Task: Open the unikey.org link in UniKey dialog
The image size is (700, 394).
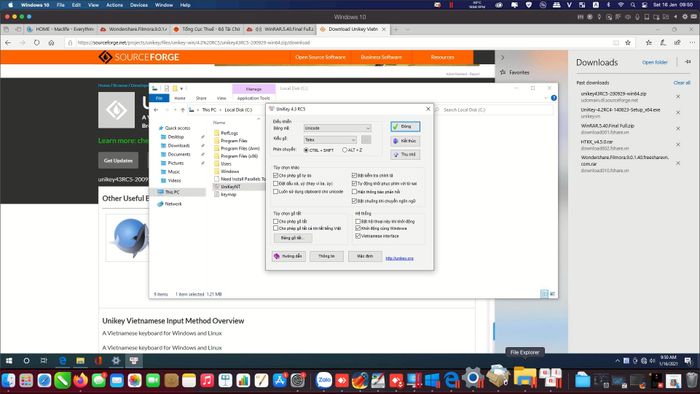Action: (400, 258)
